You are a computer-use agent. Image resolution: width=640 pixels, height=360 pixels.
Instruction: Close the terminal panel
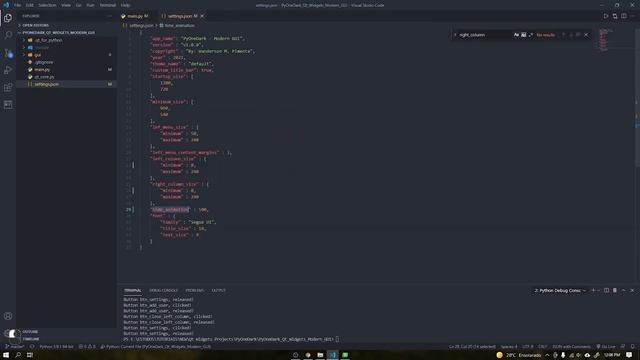coord(632,290)
